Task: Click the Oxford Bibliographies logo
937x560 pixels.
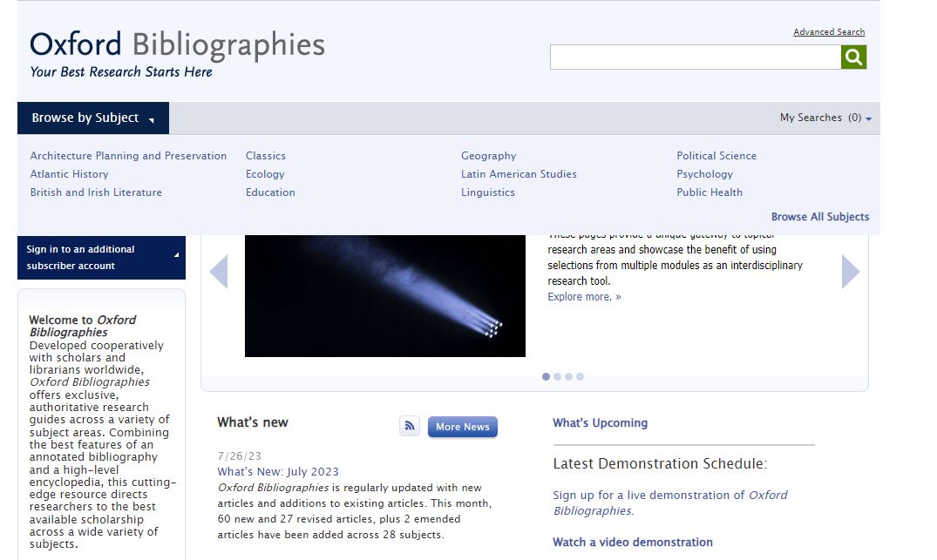Action: click(x=177, y=45)
